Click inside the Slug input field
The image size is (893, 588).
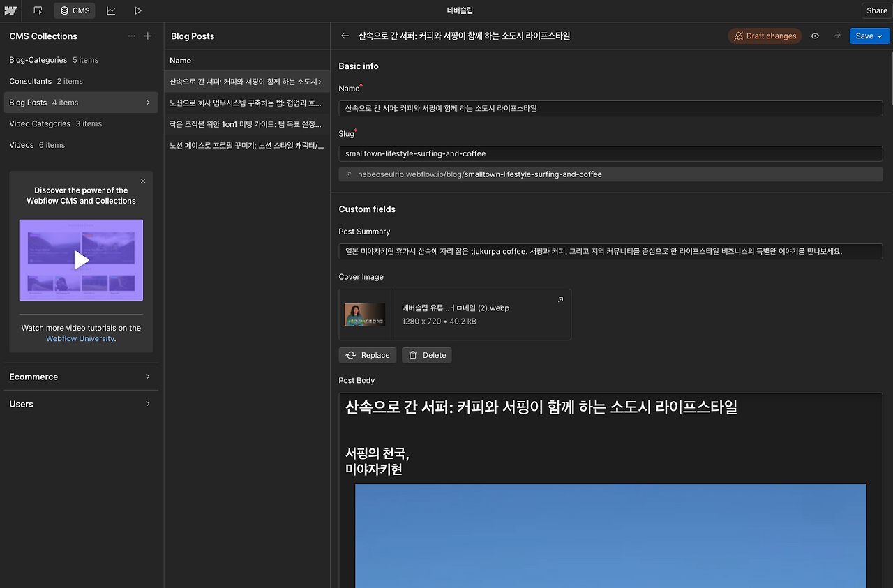tap(610, 153)
